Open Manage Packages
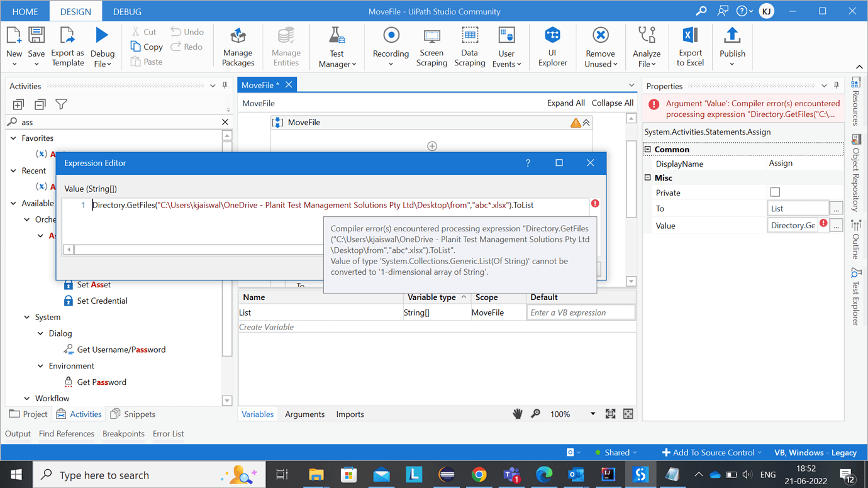The height and width of the screenshot is (488, 868). (x=238, y=47)
